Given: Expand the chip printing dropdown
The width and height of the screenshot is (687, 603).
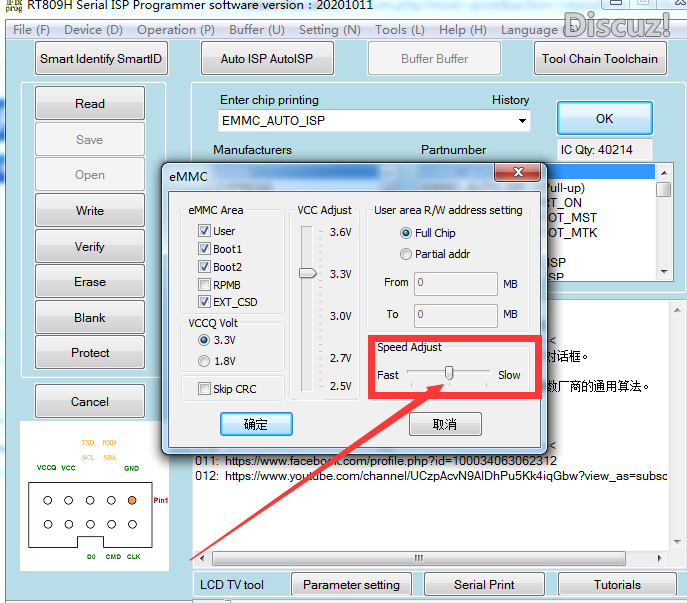Looking at the screenshot, I should click(x=523, y=121).
